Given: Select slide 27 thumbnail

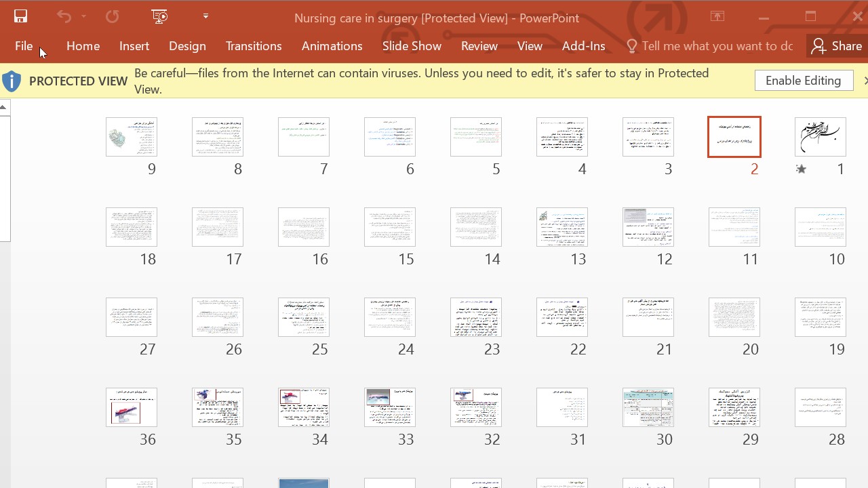Looking at the screenshot, I should [x=132, y=317].
